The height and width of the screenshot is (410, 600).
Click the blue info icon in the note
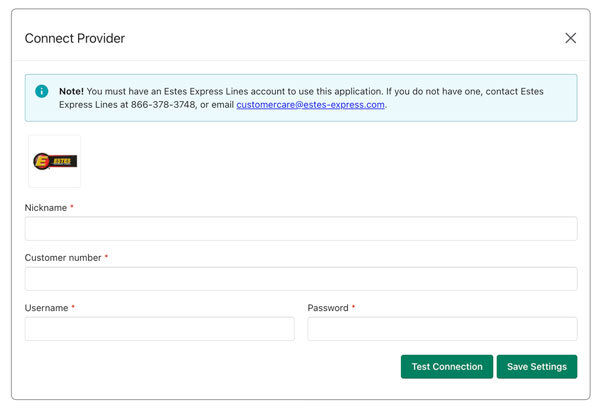[x=42, y=91]
